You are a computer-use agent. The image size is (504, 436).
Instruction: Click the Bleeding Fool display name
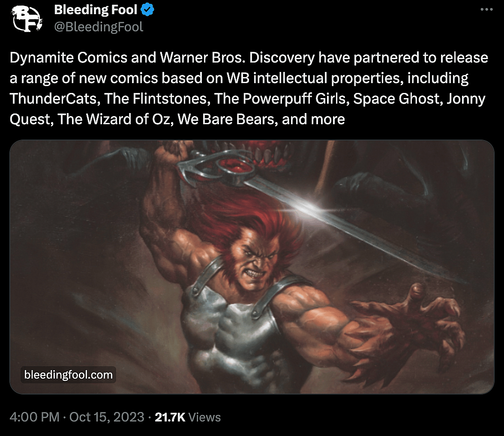pyautogui.click(x=96, y=10)
